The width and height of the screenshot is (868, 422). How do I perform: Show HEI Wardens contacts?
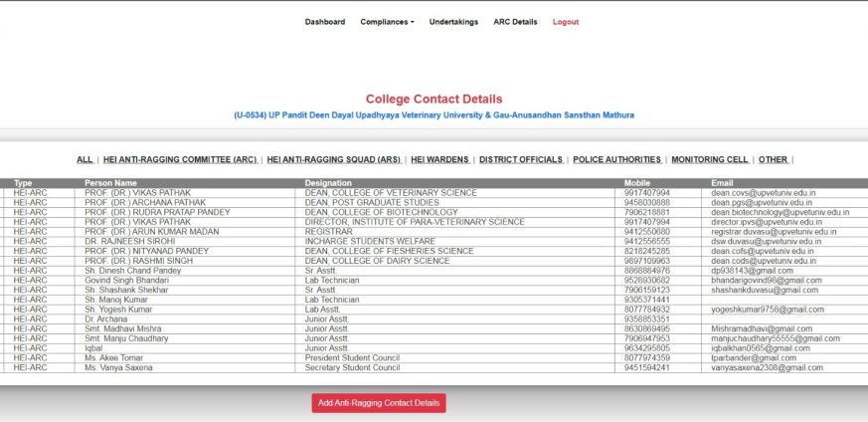pos(439,159)
